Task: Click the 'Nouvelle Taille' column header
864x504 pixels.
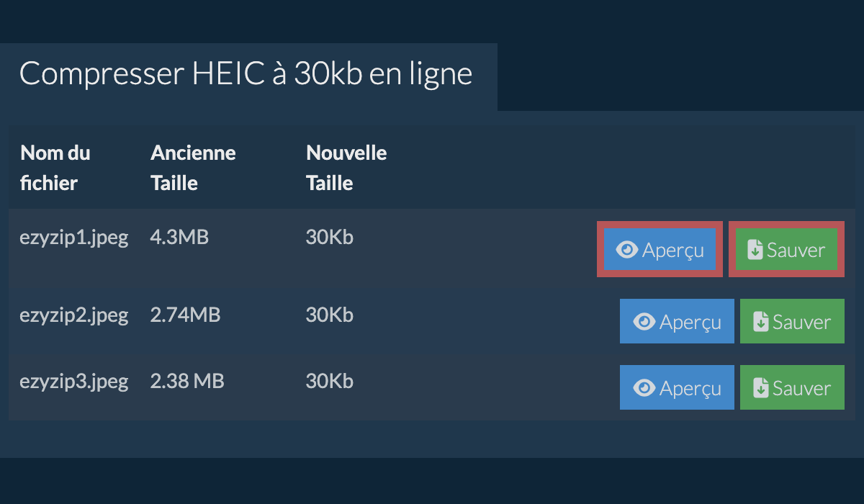Action: pos(346,168)
